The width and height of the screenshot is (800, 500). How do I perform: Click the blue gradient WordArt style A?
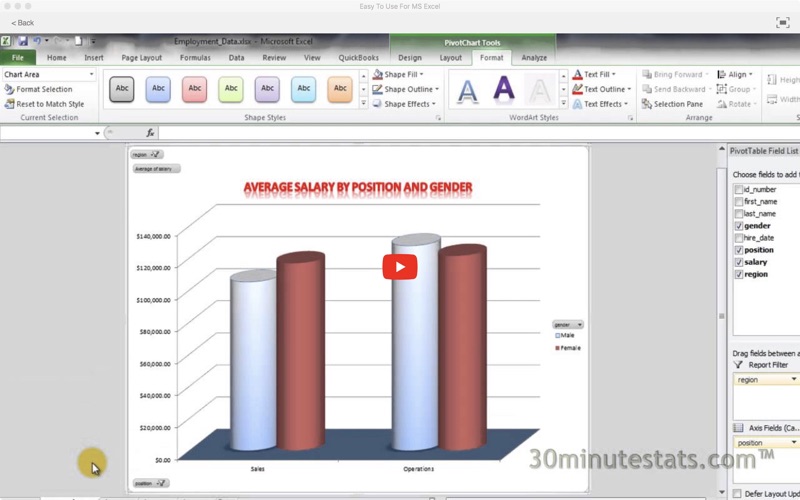click(x=467, y=90)
